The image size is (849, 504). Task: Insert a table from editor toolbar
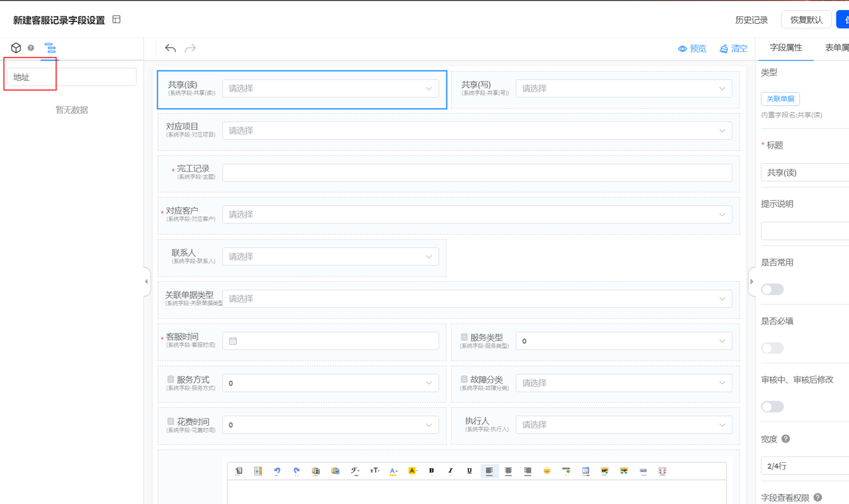pos(585,471)
